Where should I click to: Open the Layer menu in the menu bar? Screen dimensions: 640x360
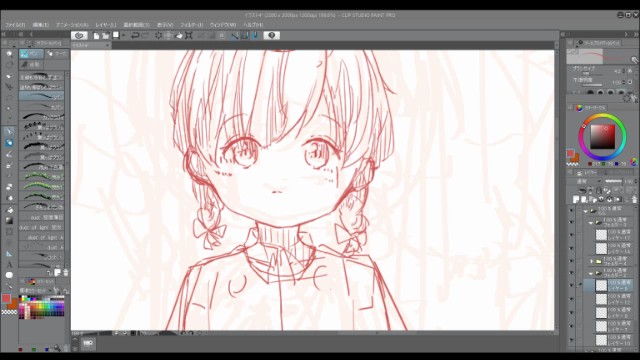[x=106, y=25]
